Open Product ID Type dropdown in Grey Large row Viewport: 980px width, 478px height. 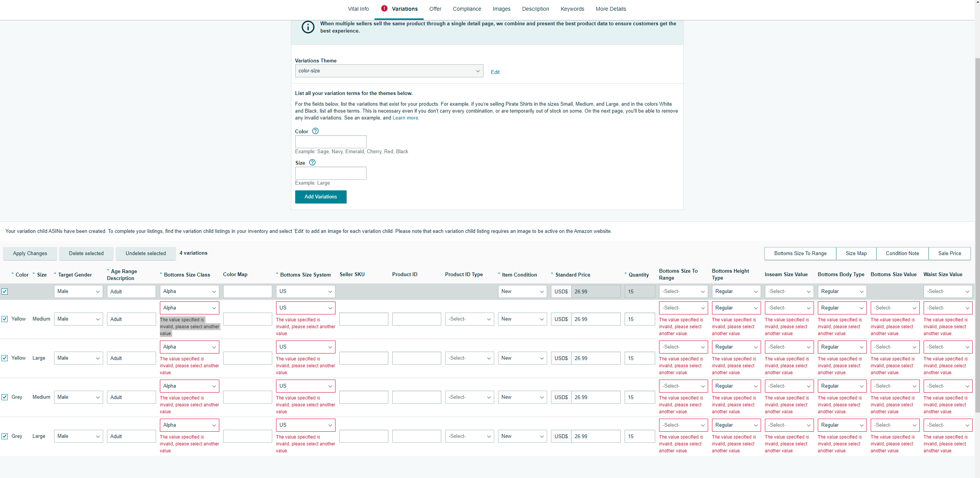(469, 436)
